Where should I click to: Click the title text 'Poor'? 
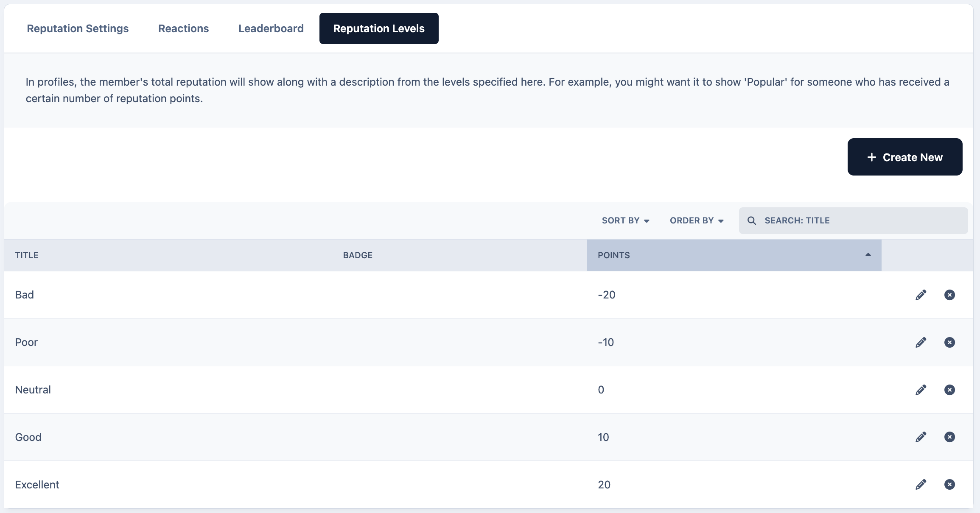26,343
